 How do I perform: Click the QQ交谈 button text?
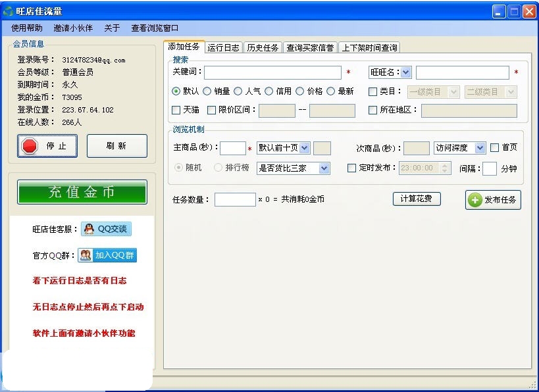point(113,229)
